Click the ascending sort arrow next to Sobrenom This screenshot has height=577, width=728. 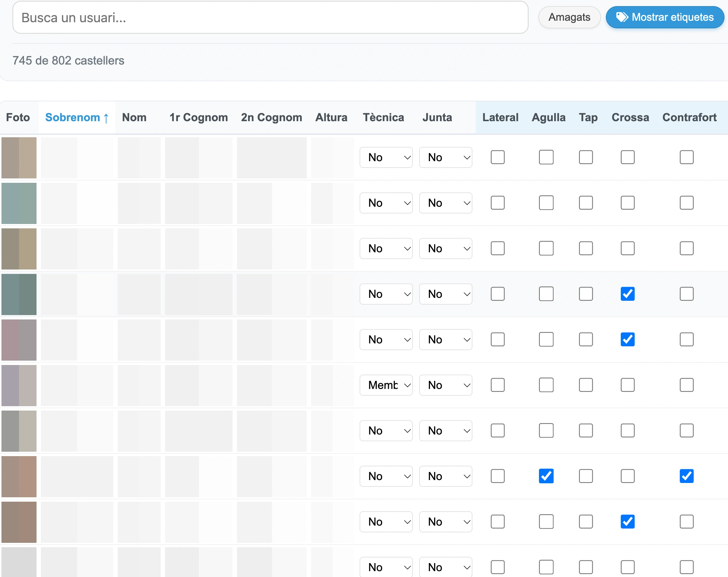[x=106, y=118]
